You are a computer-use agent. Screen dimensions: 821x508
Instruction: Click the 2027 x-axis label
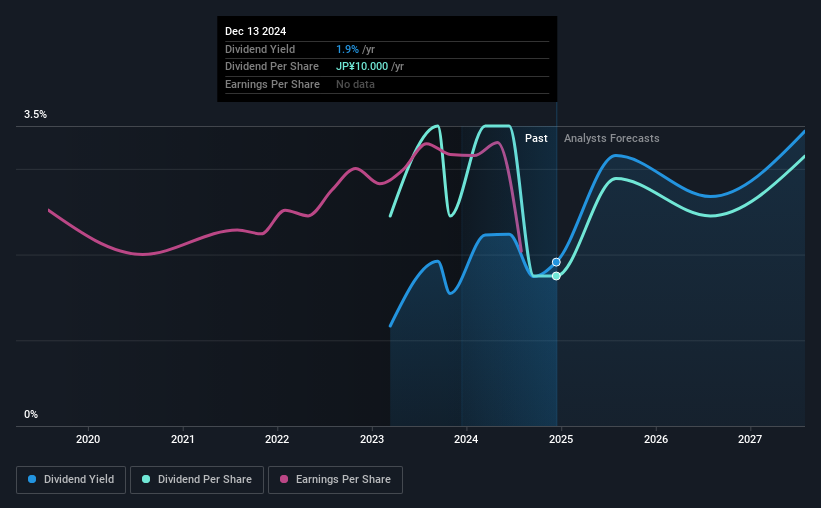[x=750, y=439]
